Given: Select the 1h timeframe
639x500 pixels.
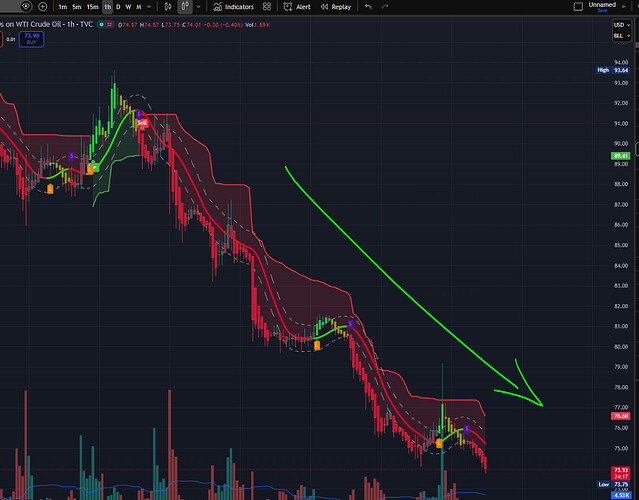Looking at the screenshot, I should (107, 7).
